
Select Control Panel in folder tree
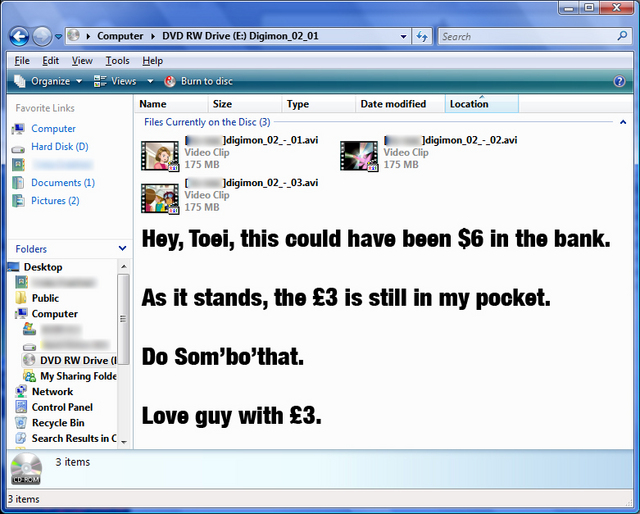[62, 407]
